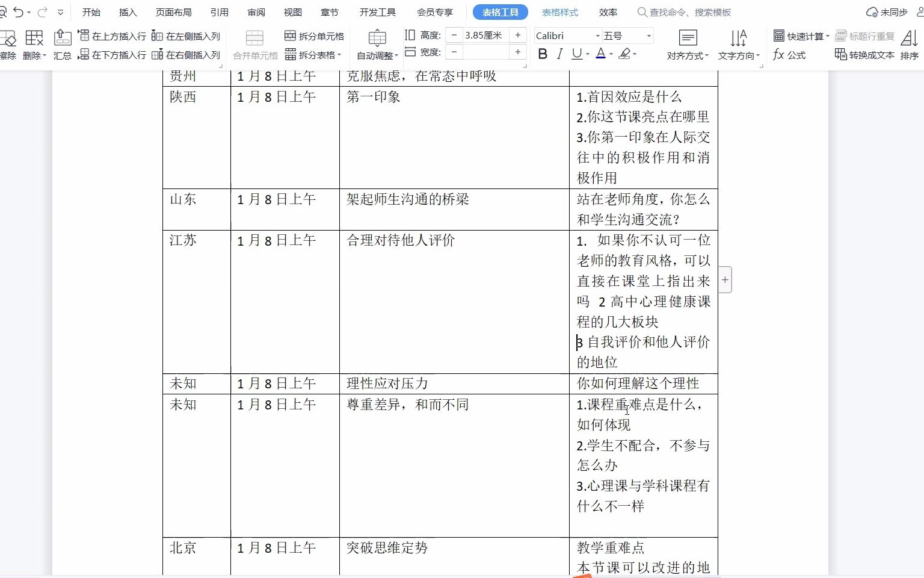Open the Calibri font name dropdown

coord(597,36)
